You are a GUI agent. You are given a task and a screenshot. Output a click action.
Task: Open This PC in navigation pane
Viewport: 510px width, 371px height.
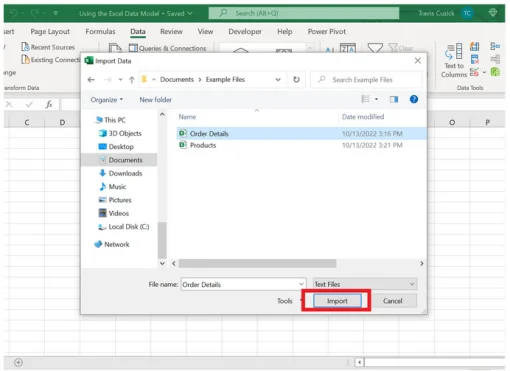click(110, 120)
